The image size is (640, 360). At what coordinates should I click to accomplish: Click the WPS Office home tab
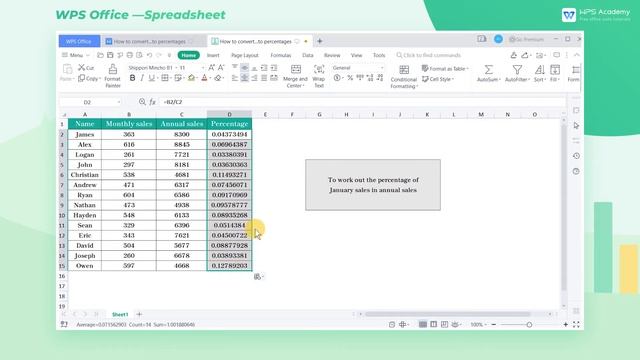point(79,41)
